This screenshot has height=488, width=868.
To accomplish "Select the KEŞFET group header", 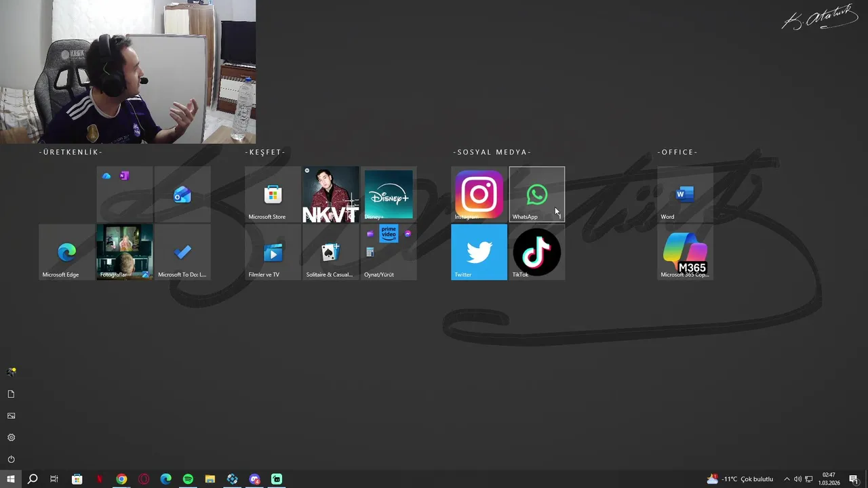I will (265, 152).
